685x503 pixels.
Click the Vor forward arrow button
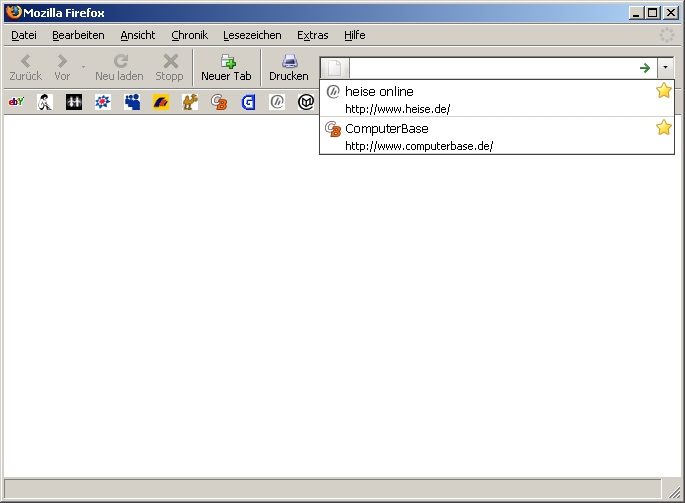(x=62, y=67)
